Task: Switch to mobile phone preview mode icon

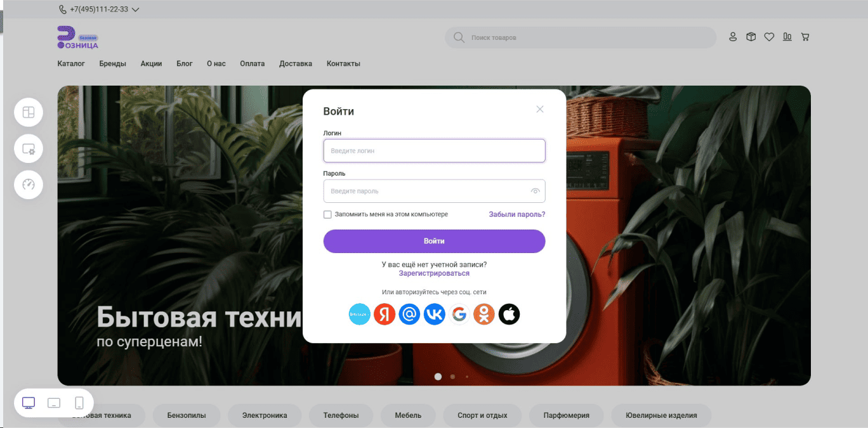Action: tap(79, 403)
